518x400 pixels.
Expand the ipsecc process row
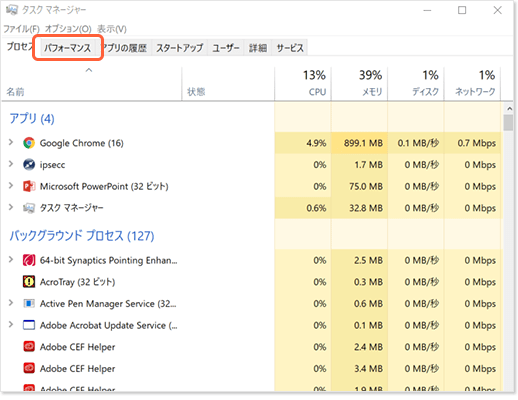11,164
